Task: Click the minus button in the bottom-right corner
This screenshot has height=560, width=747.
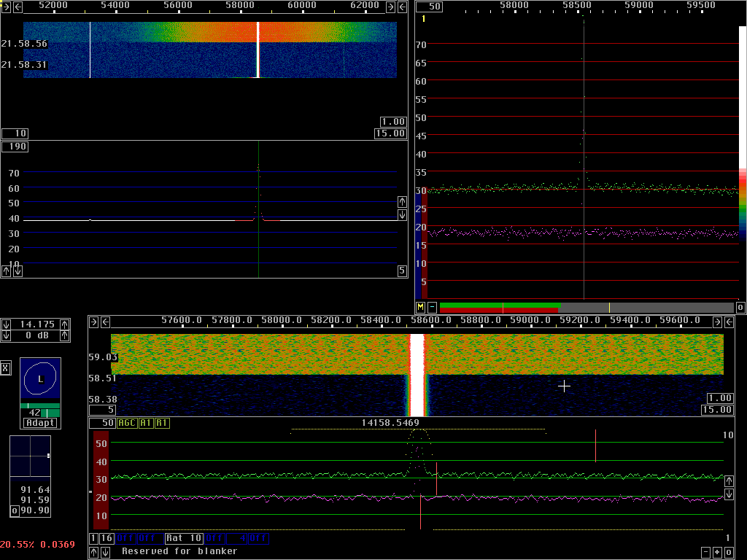Action: [x=706, y=553]
